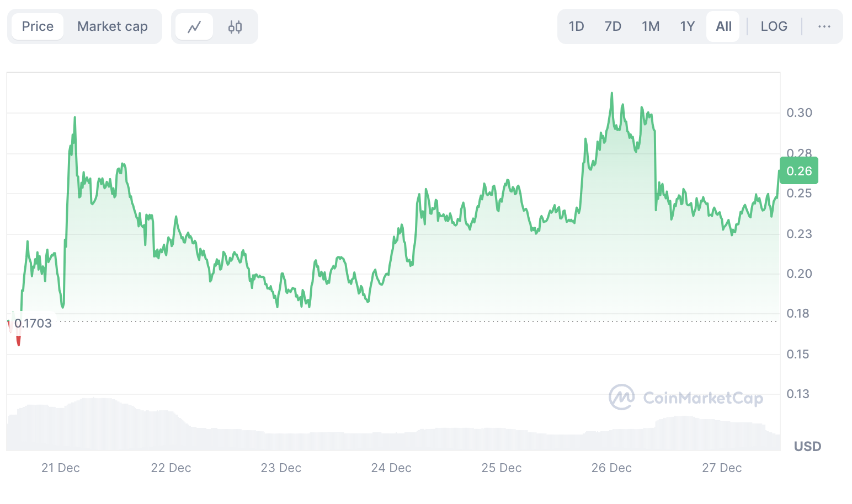Select the Market cap tab

tap(113, 26)
